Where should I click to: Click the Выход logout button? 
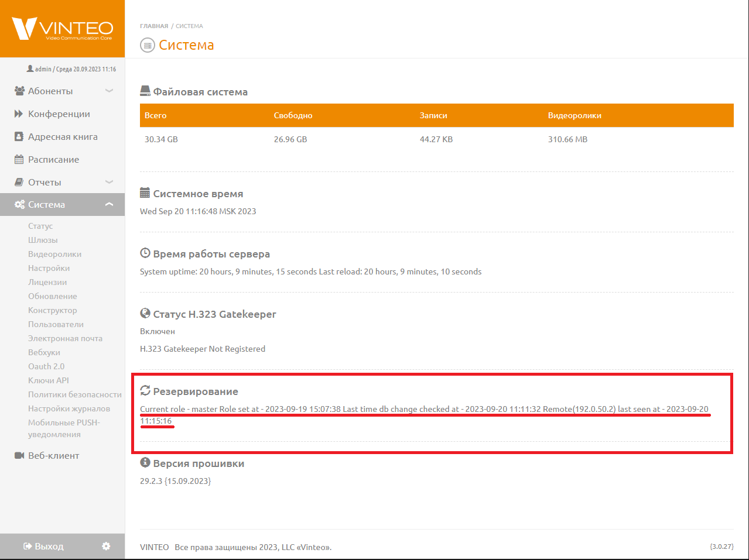point(43,546)
